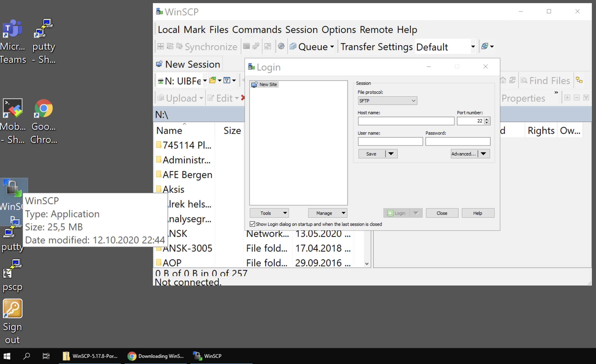The width and height of the screenshot is (596, 364).
Task: Toggle Show Login dialog on startup checkbox
Action: tap(252, 224)
